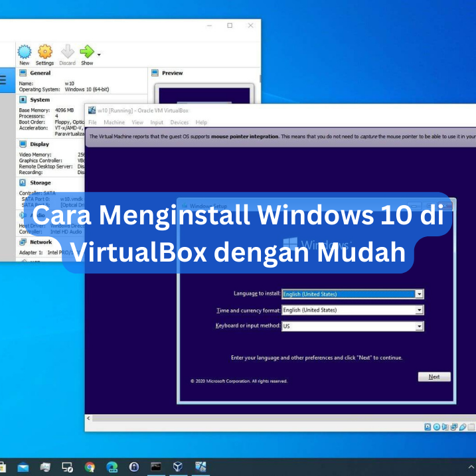Click the padlock icon in the taskbar
Viewport: 476px width, 476px height.
tap(134, 467)
